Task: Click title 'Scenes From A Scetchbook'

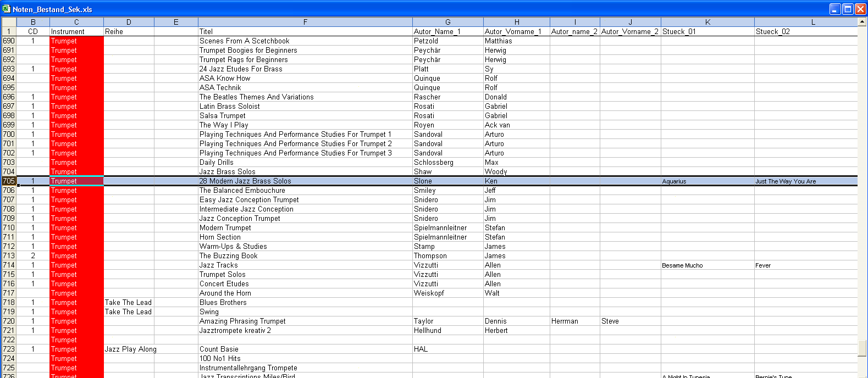Action: (244, 41)
